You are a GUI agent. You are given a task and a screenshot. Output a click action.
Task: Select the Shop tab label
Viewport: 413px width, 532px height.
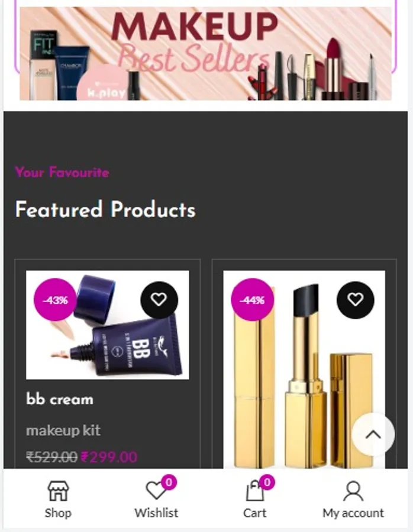pos(58,512)
